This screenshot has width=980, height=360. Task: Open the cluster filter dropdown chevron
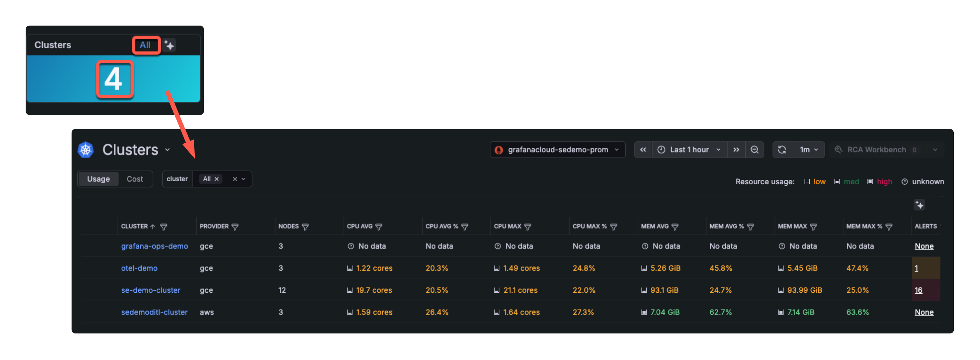pyautogui.click(x=244, y=179)
